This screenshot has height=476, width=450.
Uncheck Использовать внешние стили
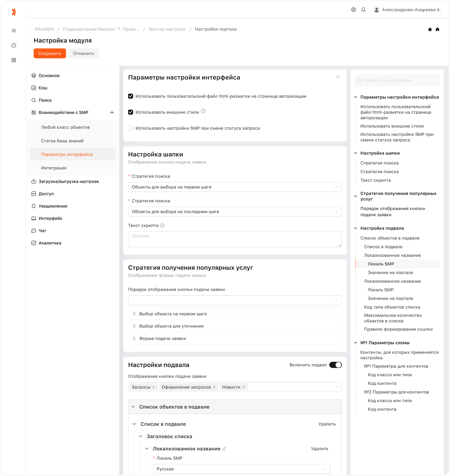pyautogui.click(x=131, y=112)
